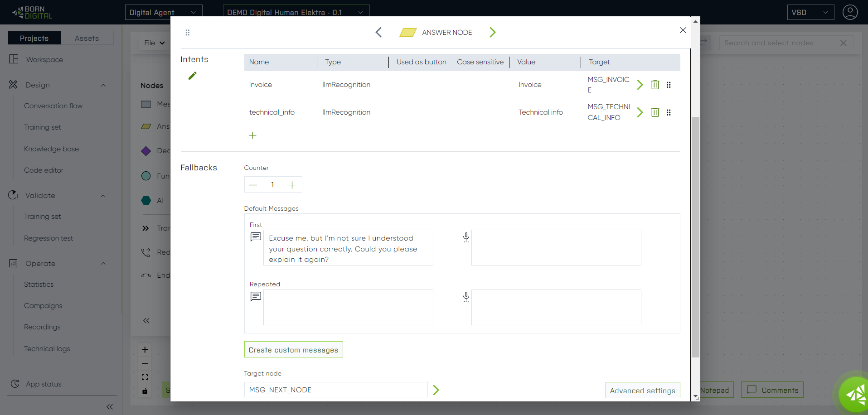Click the Repeated message text icon

[256, 296]
